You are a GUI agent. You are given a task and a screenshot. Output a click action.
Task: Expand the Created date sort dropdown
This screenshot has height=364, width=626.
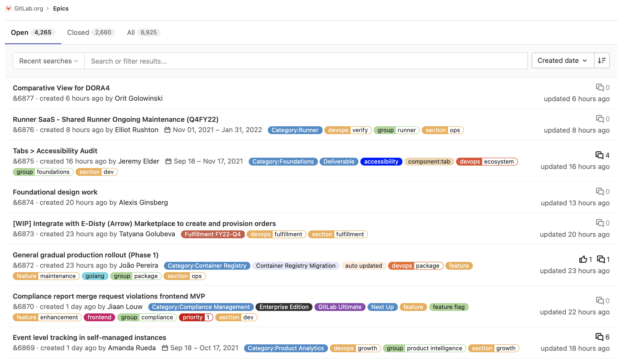(x=562, y=60)
